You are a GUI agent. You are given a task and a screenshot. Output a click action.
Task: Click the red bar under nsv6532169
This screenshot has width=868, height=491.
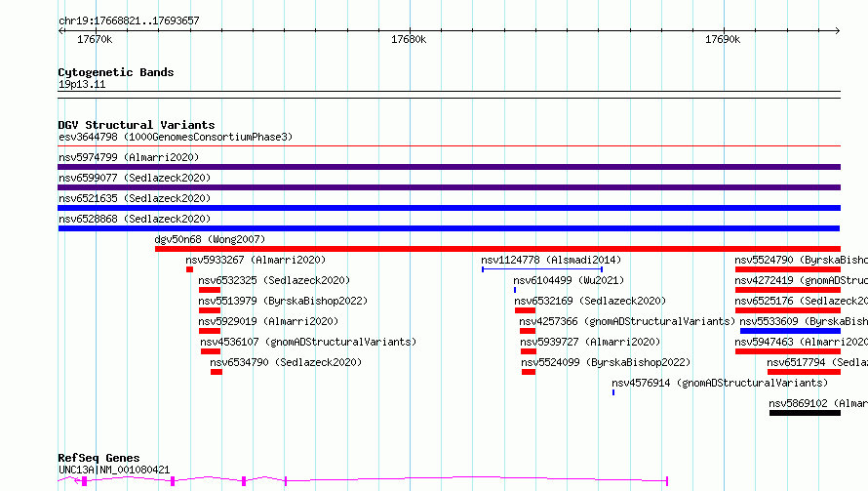tap(526, 310)
